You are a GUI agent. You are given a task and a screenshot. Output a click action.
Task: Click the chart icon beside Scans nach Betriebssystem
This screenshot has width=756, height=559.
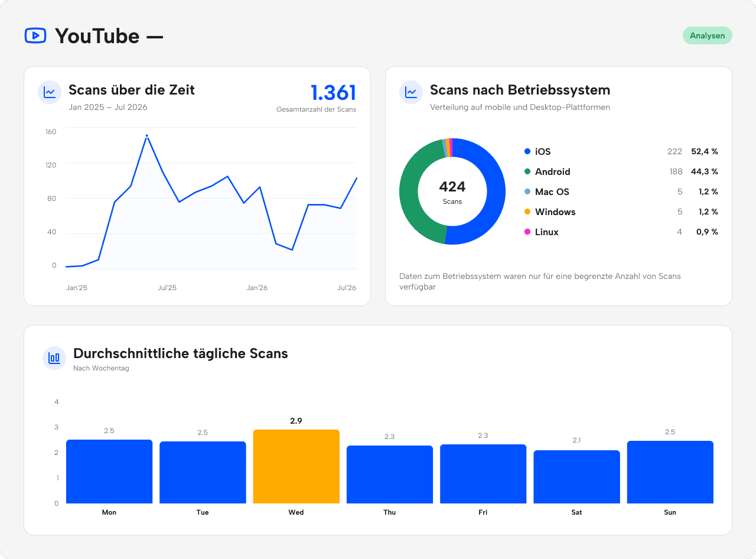tap(411, 92)
